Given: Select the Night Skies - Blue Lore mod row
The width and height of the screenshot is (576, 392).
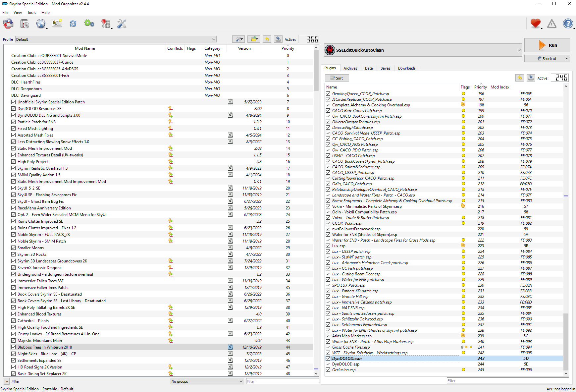Looking at the screenshot, I should (158, 354).
